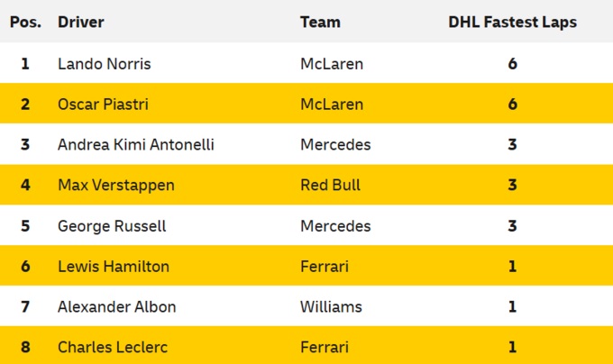Screen dimensions: 613x364
Task: Click the Team column header
Action: click(x=320, y=22)
